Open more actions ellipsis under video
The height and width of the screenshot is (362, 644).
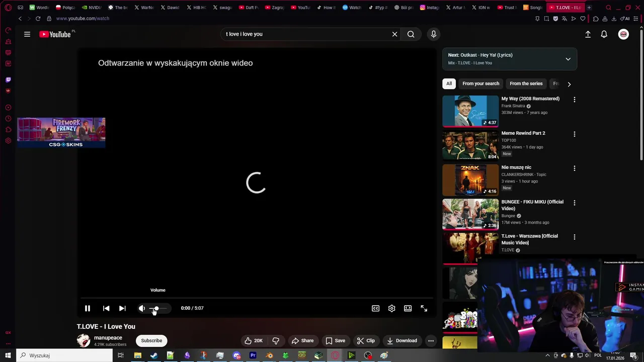tap(431, 340)
